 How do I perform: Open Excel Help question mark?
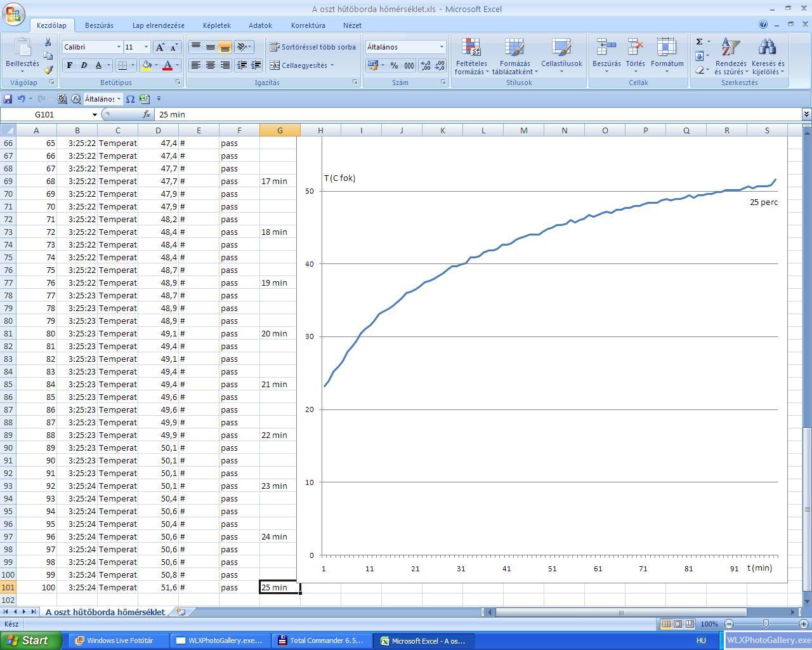click(x=763, y=25)
